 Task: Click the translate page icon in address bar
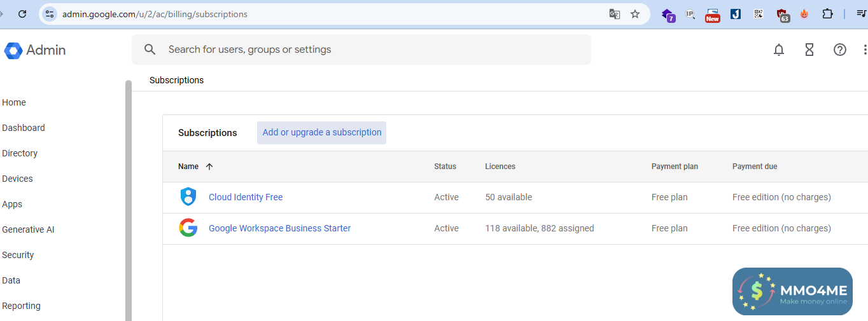pyautogui.click(x=615, y=14)
